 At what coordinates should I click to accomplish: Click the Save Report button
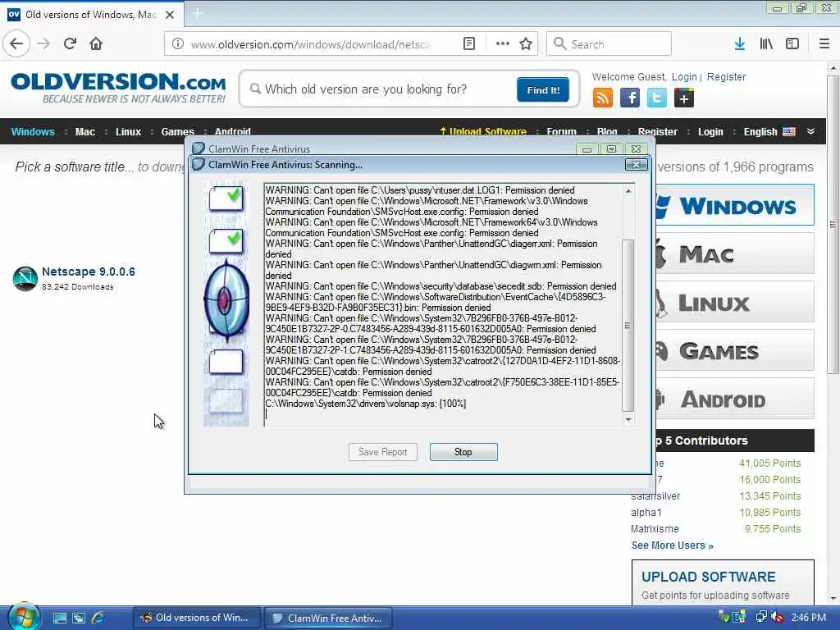(382, 452)
